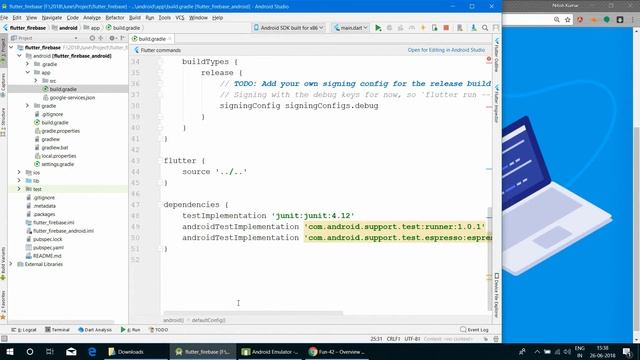Open Project panel settings gear
This screenshot has width=640, height=360.
pyautogui.click(x=112, y=38)
